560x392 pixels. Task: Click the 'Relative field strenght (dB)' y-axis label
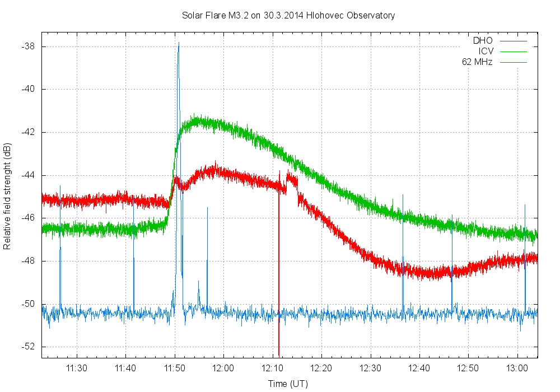(7, 197)
